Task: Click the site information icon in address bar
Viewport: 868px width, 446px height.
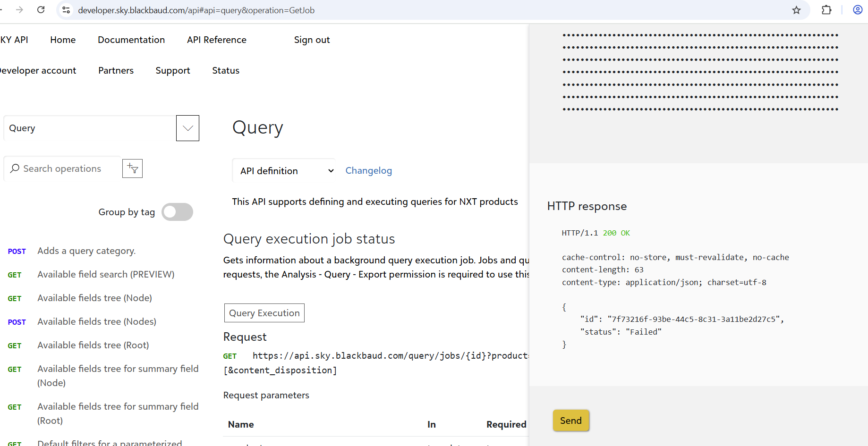Action: pyautogui.click(x=67, y=10)
